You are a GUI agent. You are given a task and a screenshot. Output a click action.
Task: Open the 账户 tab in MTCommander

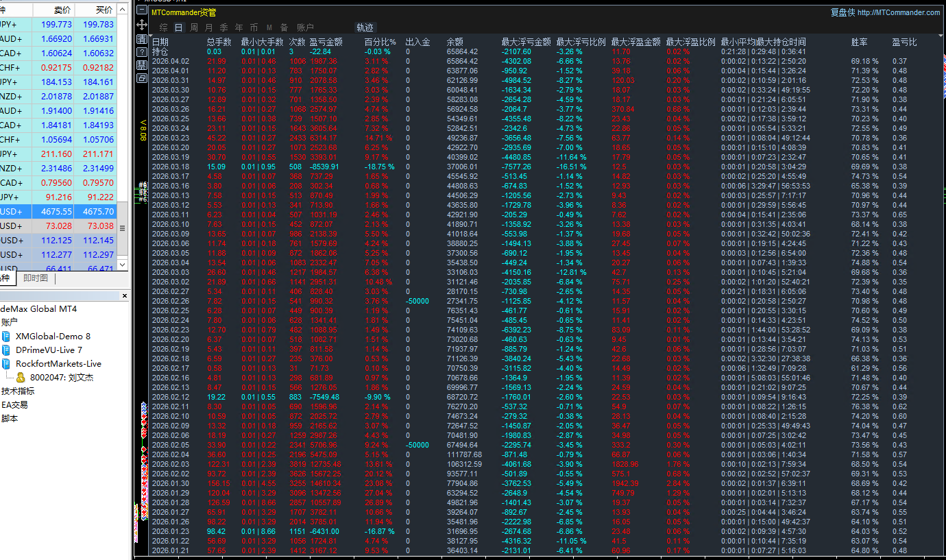(305, 27)
